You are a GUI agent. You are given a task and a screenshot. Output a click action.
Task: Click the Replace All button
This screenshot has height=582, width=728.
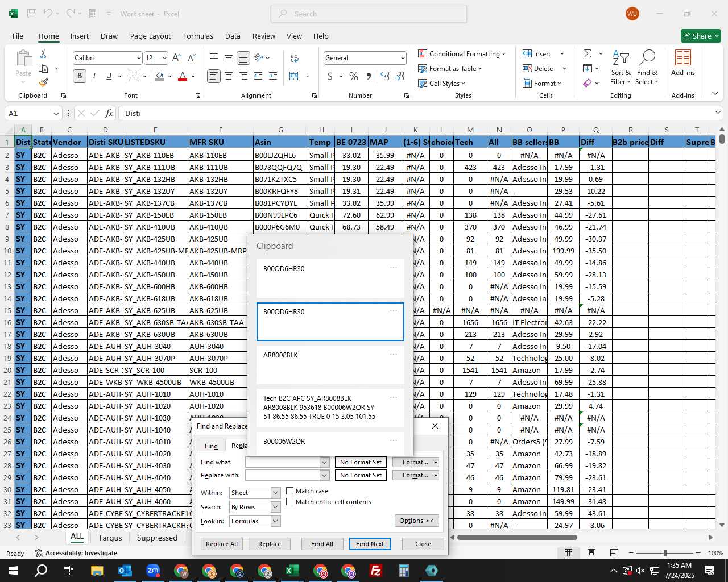(x=222, y=544)
